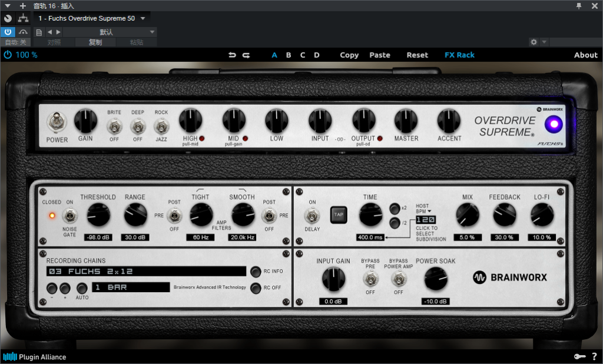This screenshot has height=364, width=603.
Task: Open the 默认 preset dropdown
Action: coord(110,32)
